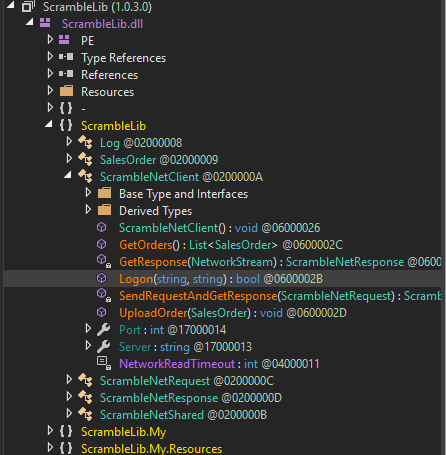Click the Port property wrench icon

click(104, 329)
